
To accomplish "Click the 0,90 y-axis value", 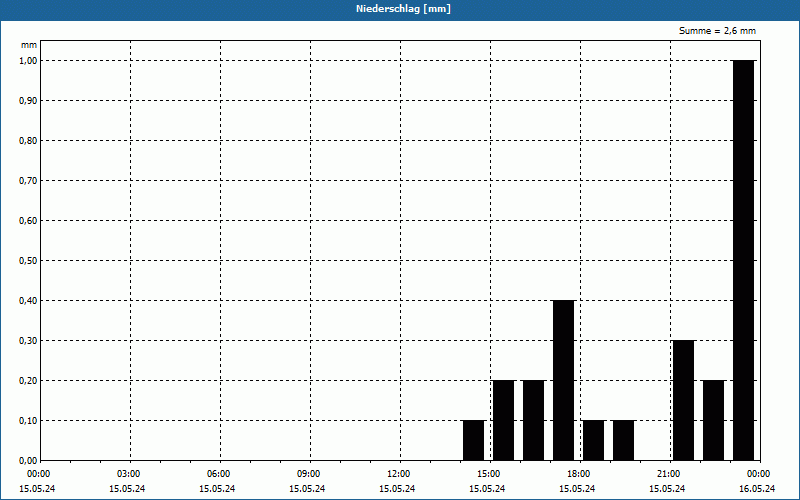I will pos(29,101).
